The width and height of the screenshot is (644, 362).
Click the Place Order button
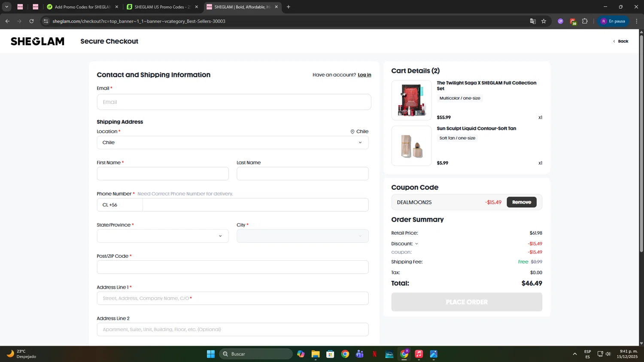point(467,302)
